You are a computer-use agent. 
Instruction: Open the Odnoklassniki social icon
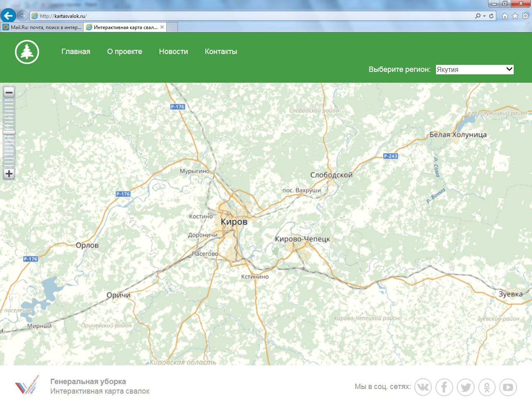487,387
